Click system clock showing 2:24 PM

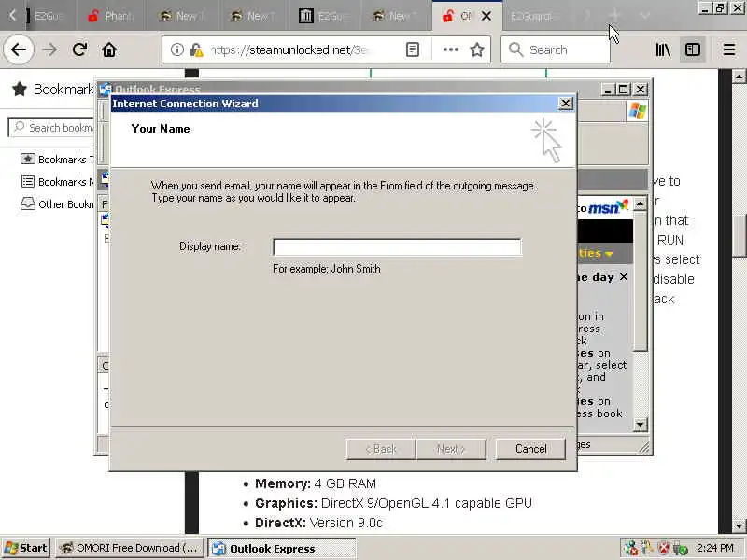click(714, 548)
